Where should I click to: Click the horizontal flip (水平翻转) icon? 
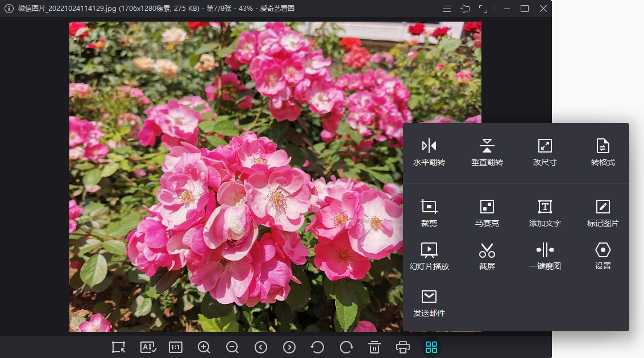pyautogui.click(x=429, y=146)
